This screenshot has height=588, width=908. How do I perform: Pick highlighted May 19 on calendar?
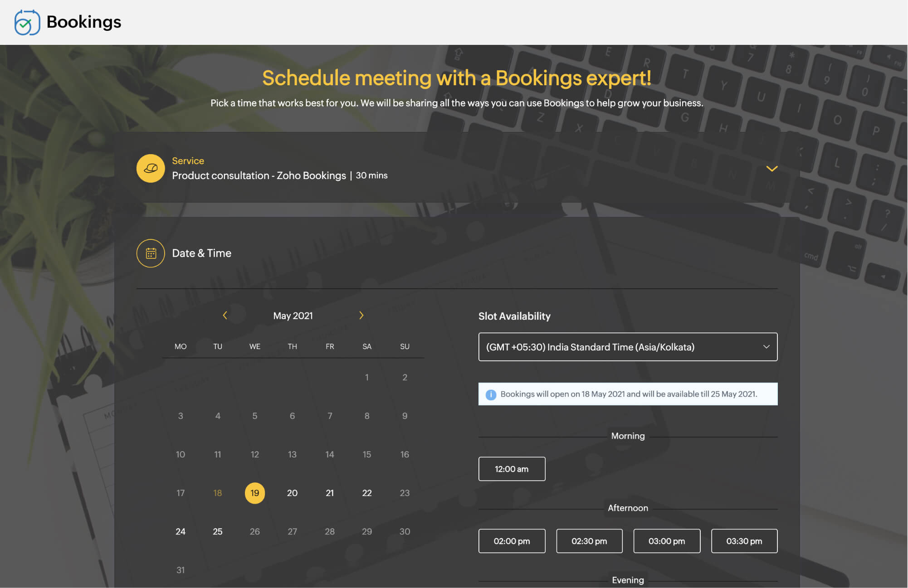pyautogui.click(x=255, y=493)
